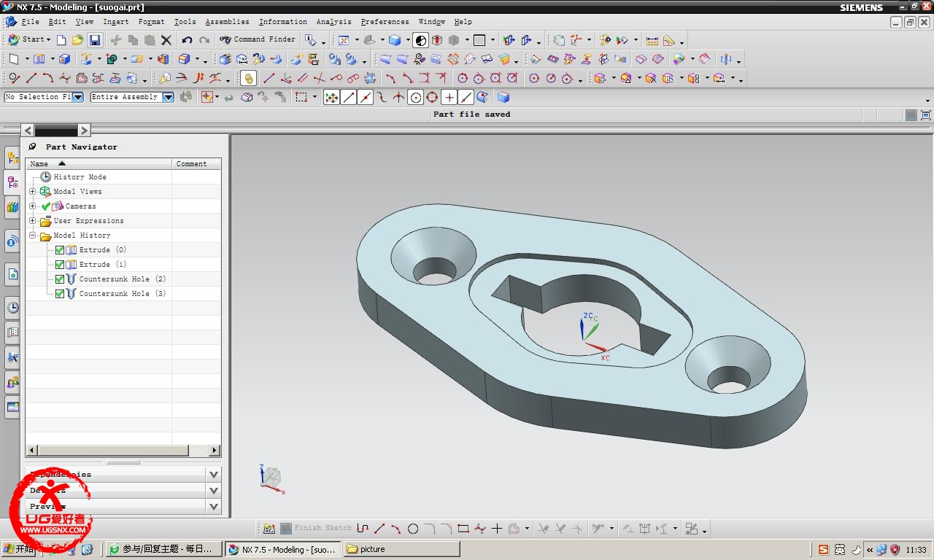934x560 pixels.
Task: Click the Point plus tool in sketch toolbar
Action: click(x=497, y=529)
